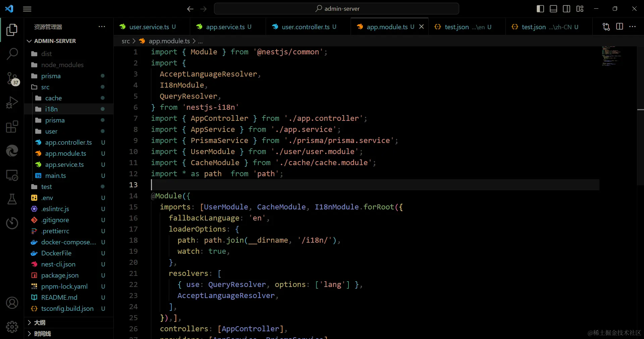This screenshot has height=339, width=644.
Task: Open the Customize Layout menu
Action: (x=580, y=9)
